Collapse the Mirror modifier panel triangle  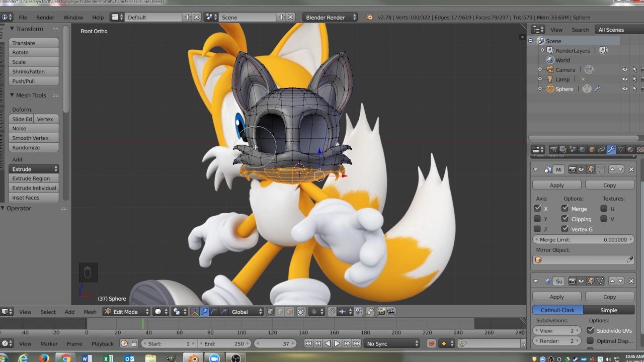coord(536,169)
